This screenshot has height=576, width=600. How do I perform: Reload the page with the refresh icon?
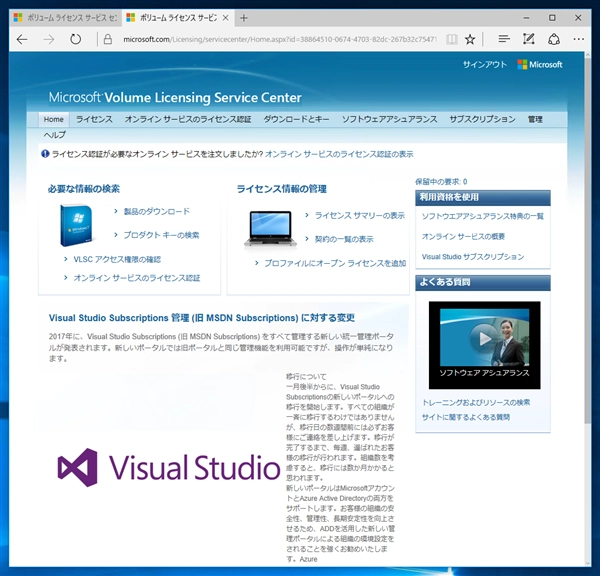coord(75,39)
